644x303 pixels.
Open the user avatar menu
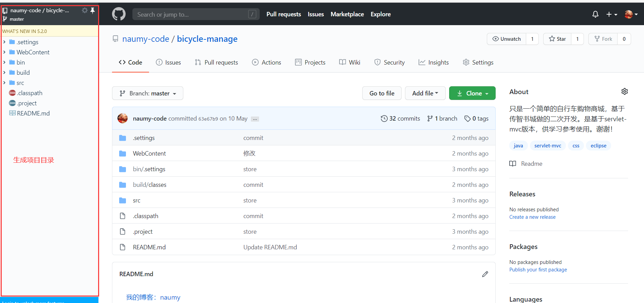point(631,14)
